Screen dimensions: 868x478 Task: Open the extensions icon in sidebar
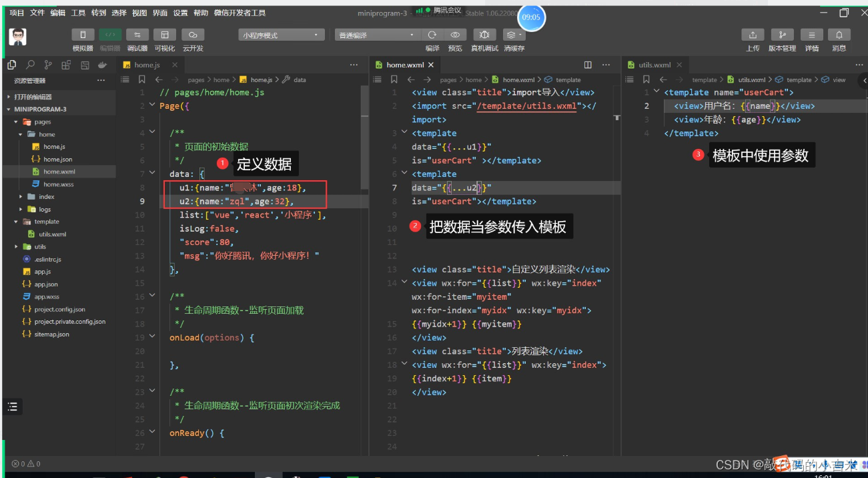(x=66, y=65)
